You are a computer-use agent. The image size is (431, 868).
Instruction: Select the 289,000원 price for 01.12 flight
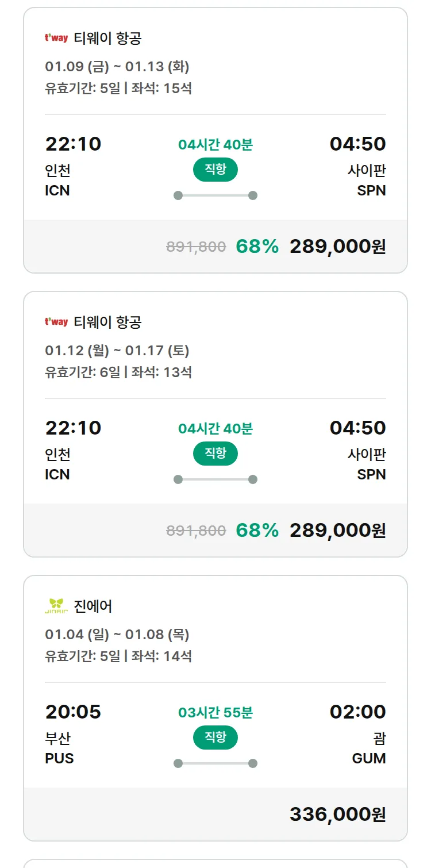tap(337, 531)
